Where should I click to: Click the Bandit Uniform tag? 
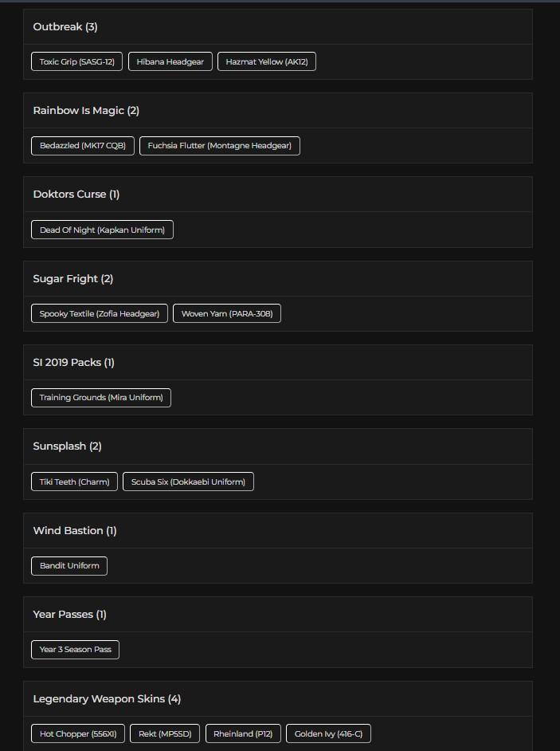(69, 566)
